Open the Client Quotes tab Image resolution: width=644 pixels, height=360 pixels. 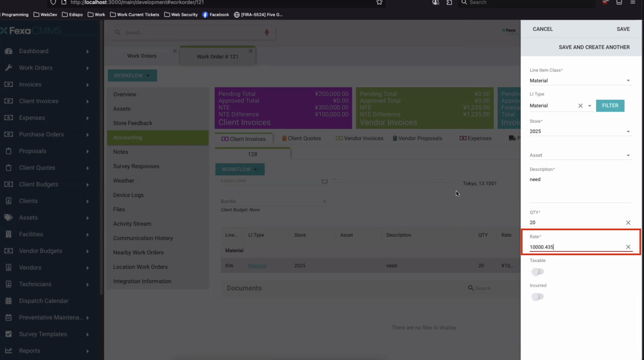tap(302, 139)
